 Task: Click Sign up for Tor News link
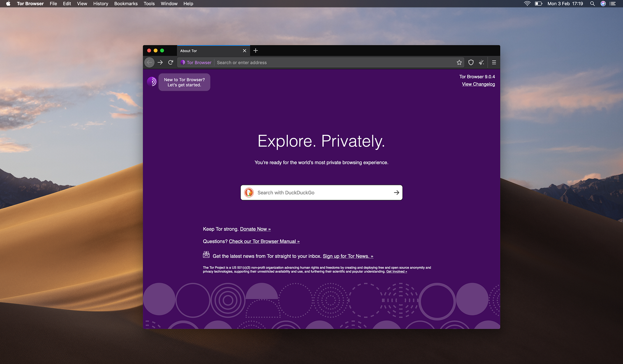pyautogui.click(x=348, y=256)
